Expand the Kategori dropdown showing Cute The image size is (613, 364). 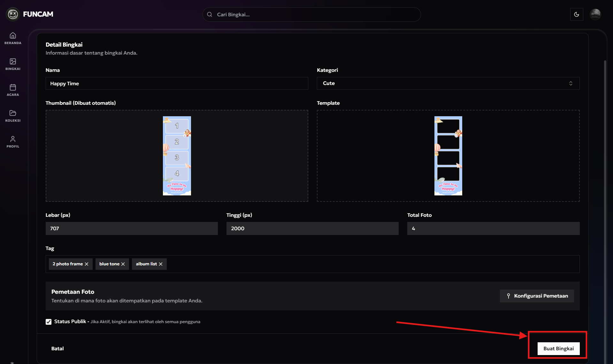448,83
